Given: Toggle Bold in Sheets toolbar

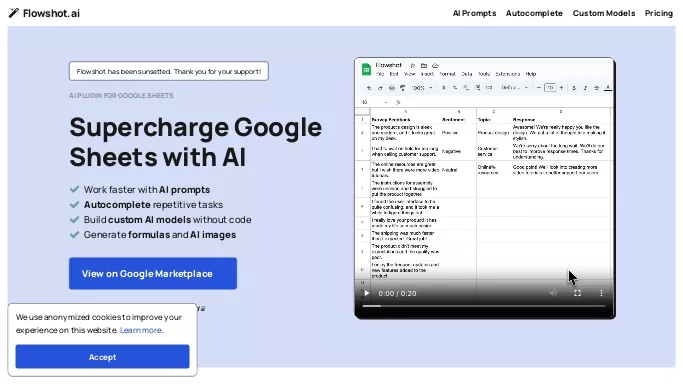Looking at the screenshot, I should (x=574, y=88).
